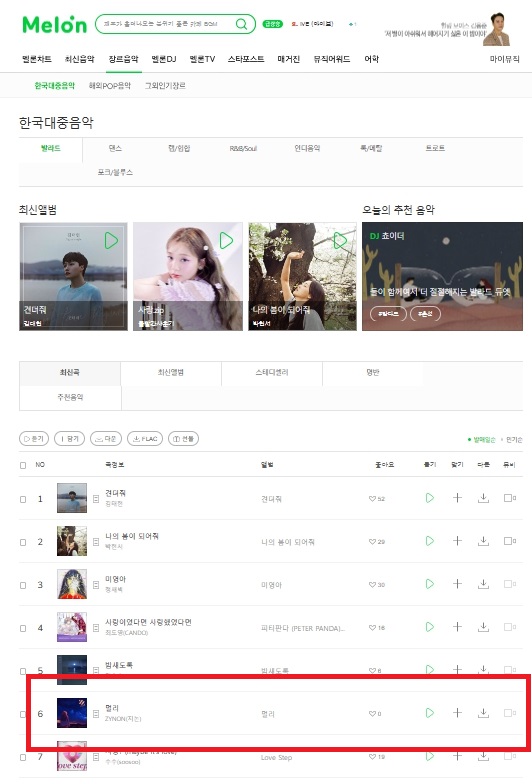Add song number 2 to playlist

457,541
